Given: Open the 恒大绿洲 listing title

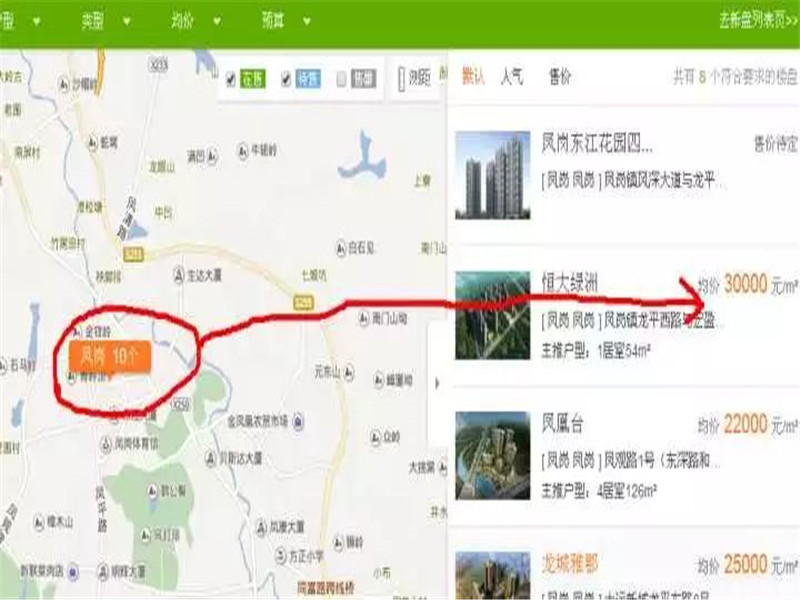Looking at the screenshot, I should [569, 283].
